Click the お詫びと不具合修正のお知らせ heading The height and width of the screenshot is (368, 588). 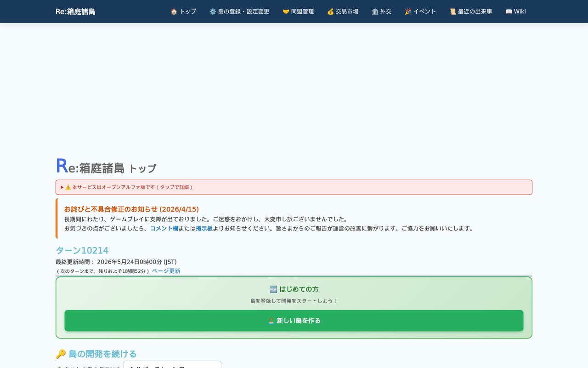pos(131,209)
